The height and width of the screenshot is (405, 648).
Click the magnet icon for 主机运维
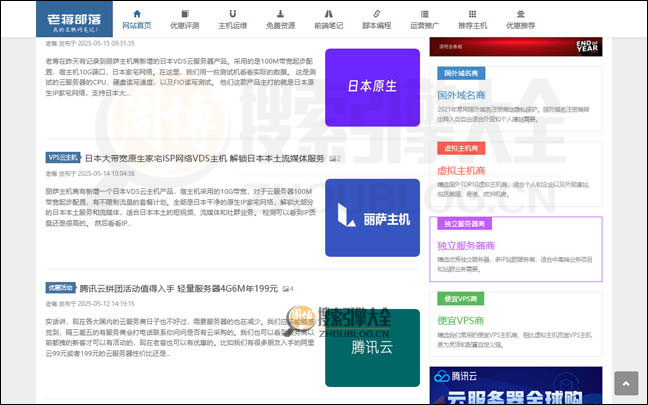(x=233, y=14)
